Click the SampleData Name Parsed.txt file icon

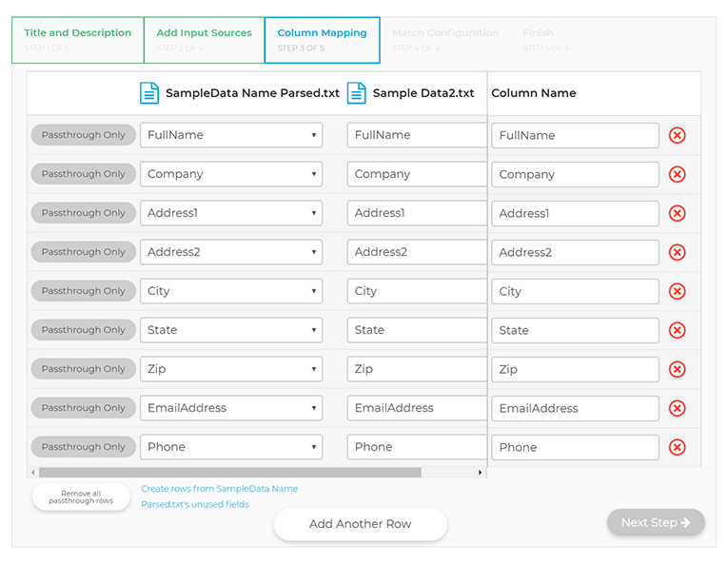pyautogui.click(x=149, y=93)
